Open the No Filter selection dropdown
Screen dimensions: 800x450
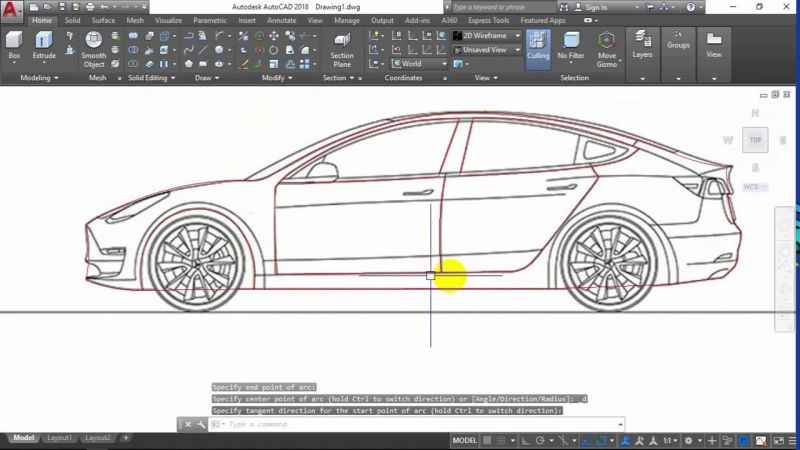[571, 46]
